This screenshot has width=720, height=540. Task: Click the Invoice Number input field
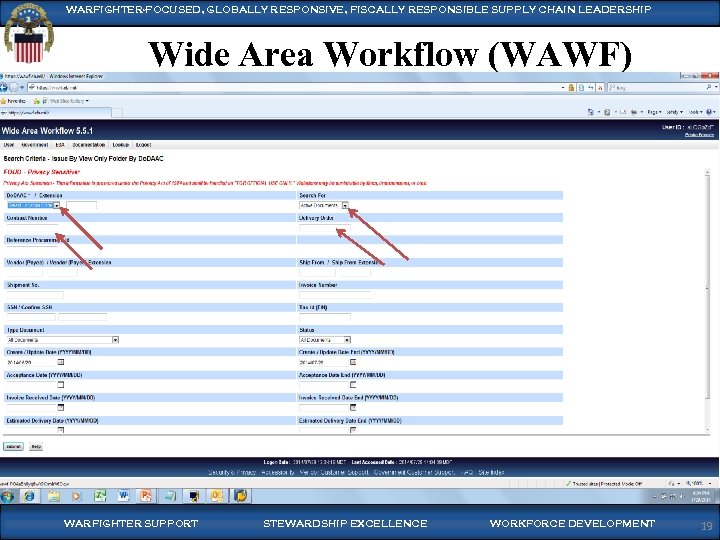click(x=336, y=295)
